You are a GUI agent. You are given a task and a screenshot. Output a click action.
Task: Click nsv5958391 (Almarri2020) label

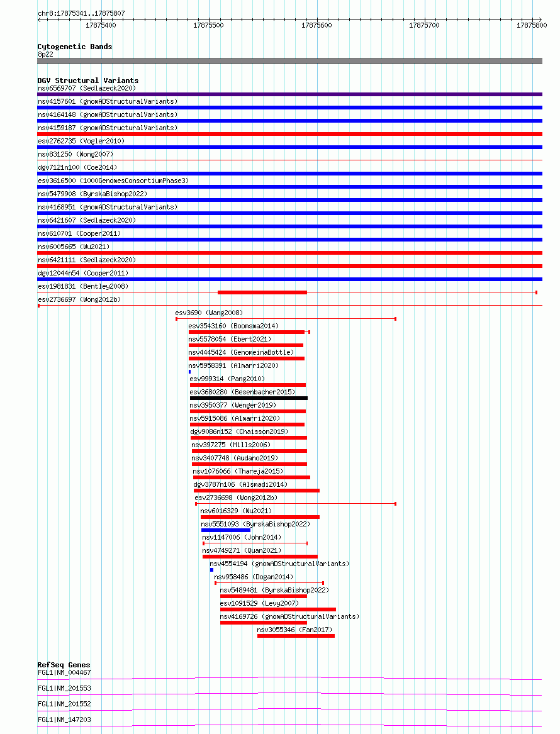(233, 365)
